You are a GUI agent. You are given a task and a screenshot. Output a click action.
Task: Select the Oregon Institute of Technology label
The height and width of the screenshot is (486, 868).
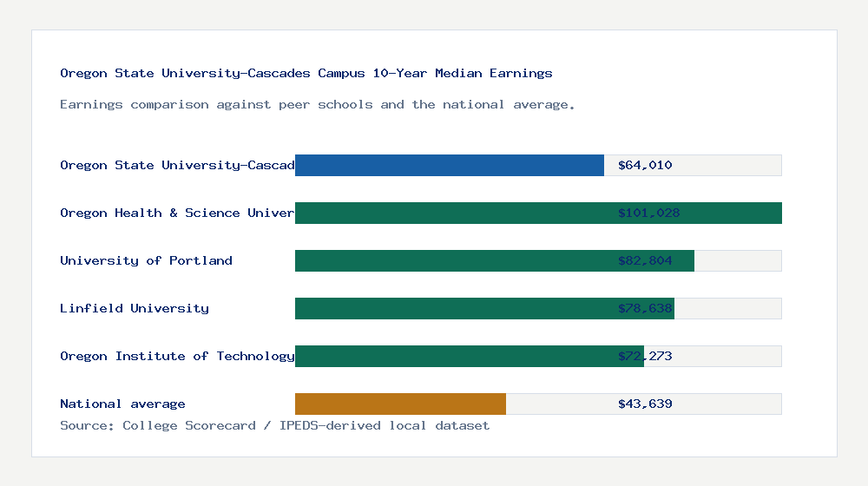[x=177, y=356]
